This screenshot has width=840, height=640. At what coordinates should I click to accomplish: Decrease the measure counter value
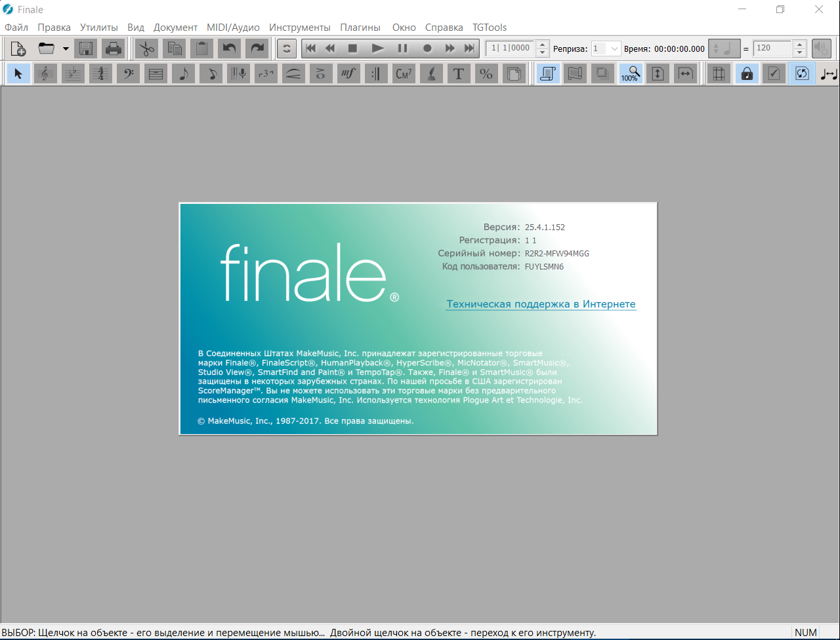click(542, 52)
